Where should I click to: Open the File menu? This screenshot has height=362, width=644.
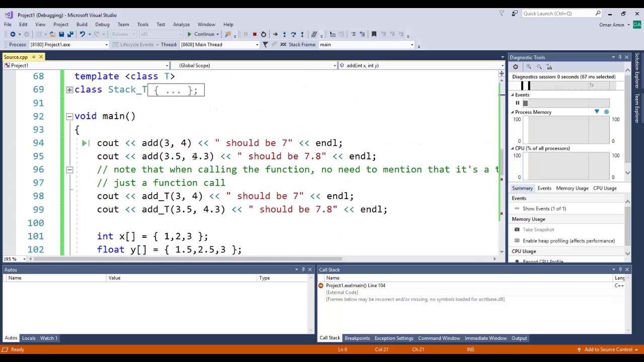click(x=8, y=24)
